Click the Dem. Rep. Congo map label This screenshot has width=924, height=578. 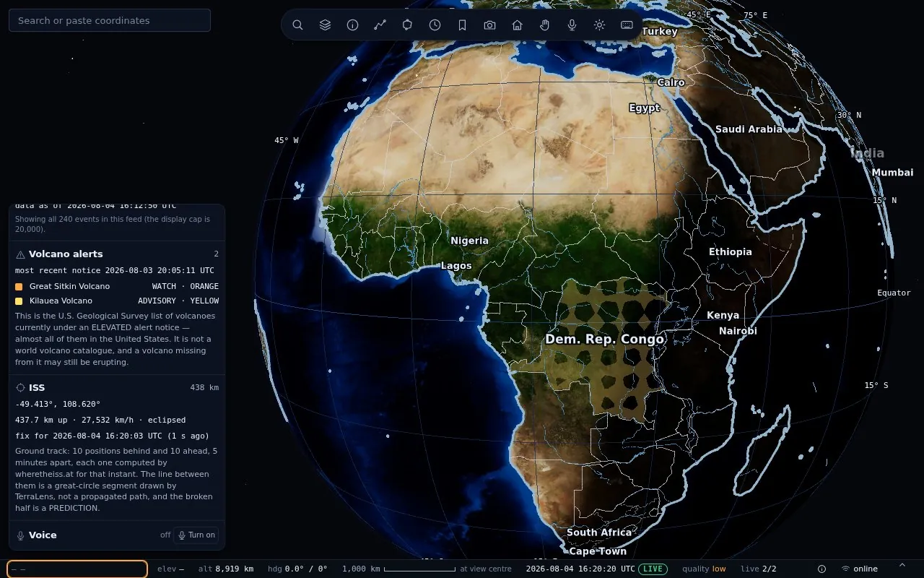(x=604, y=339)
